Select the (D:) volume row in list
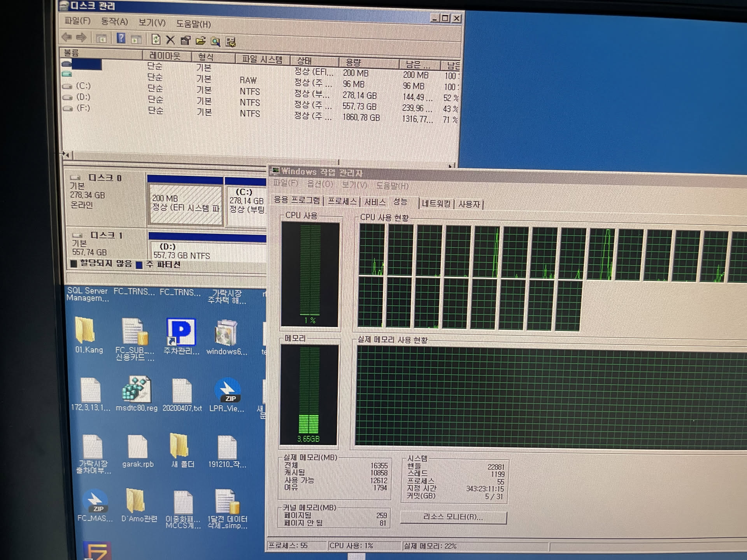The width and height of the screenshot is (747, 560). pyautogui.click(x=83, y=97)
